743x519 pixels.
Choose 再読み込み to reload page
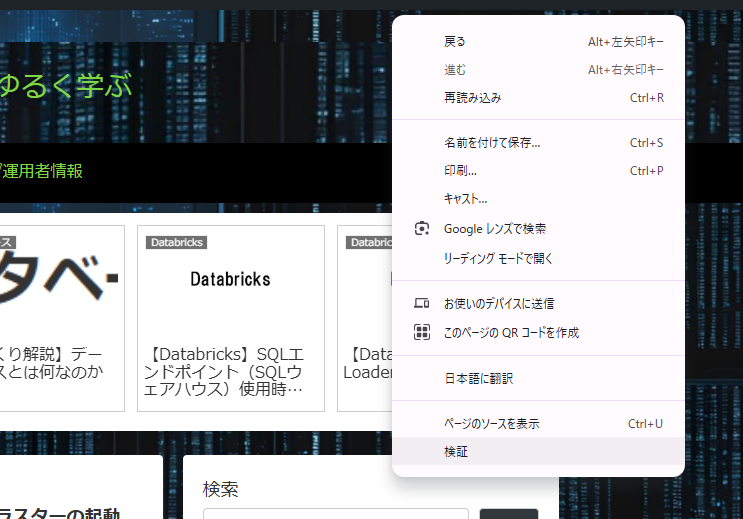click(472, 98)
